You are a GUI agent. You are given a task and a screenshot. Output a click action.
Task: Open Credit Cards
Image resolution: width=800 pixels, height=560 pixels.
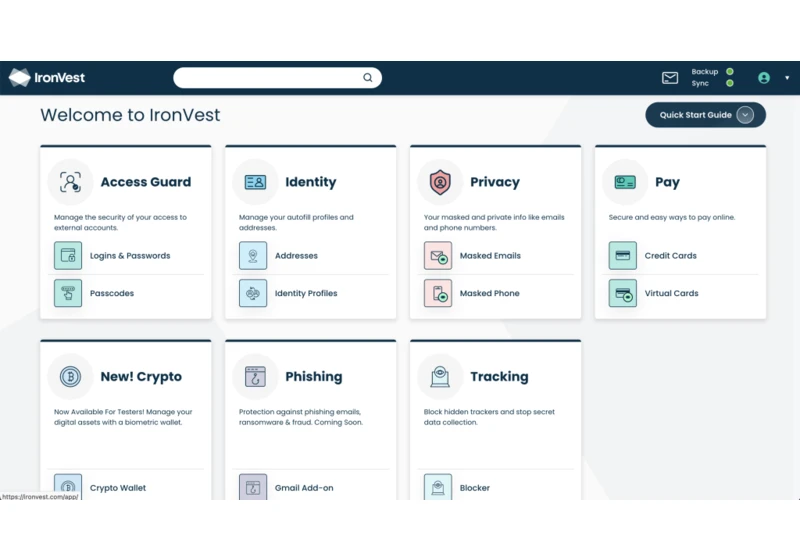(x=670, y=256)
